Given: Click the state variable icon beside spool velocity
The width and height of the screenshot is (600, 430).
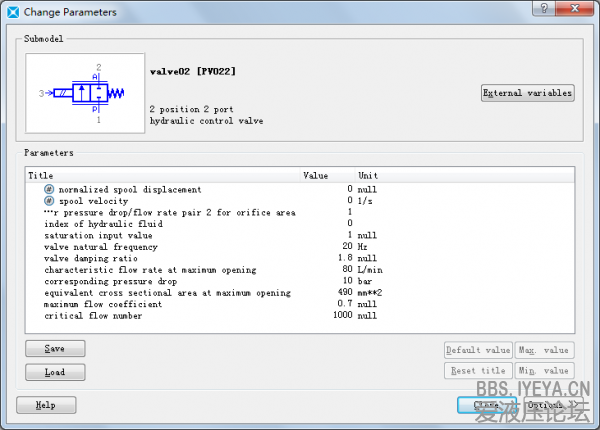Looking at the screenshot, I should point(48,201).
